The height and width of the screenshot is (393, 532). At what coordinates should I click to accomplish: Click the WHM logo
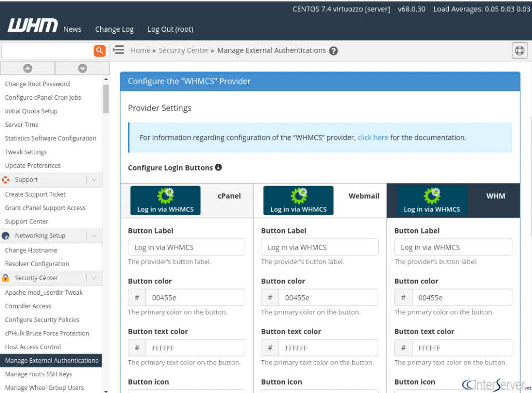(33, 26)
